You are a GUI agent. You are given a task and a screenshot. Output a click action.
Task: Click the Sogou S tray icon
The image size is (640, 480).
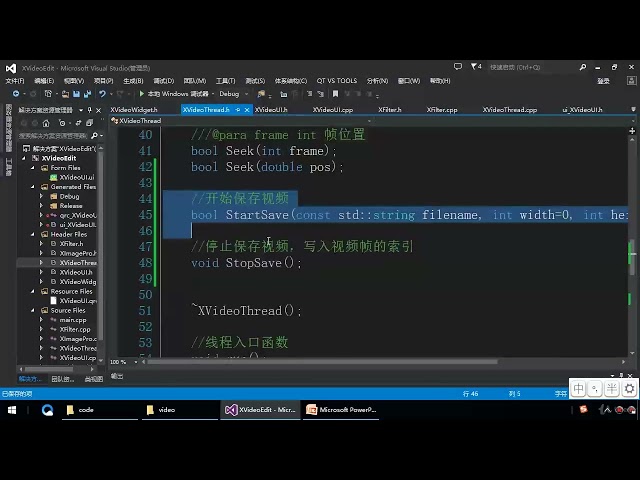(x=584, y=409)
